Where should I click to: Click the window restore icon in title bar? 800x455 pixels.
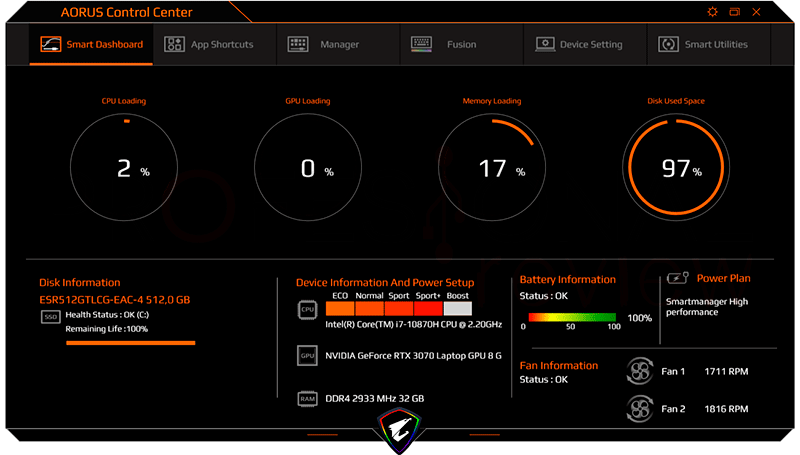735,12
